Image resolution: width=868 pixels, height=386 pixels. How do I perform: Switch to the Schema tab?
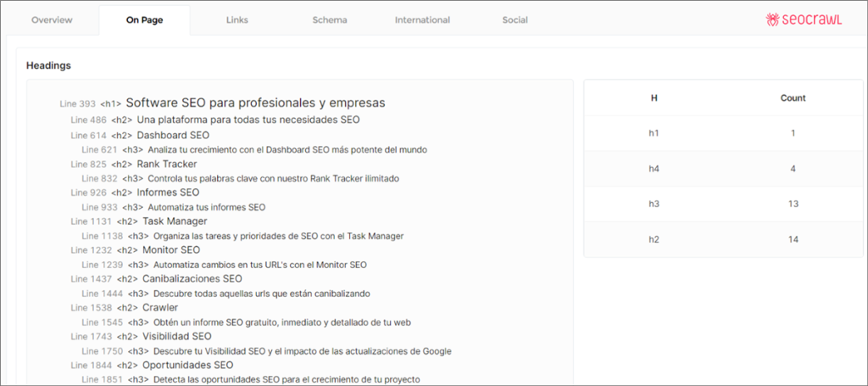coord(330,20)
